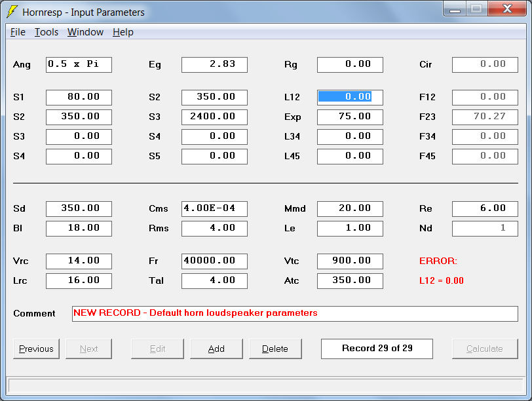Select the S5 input field
The width and height of the screenshot is (532, 401).
point(214,157)
